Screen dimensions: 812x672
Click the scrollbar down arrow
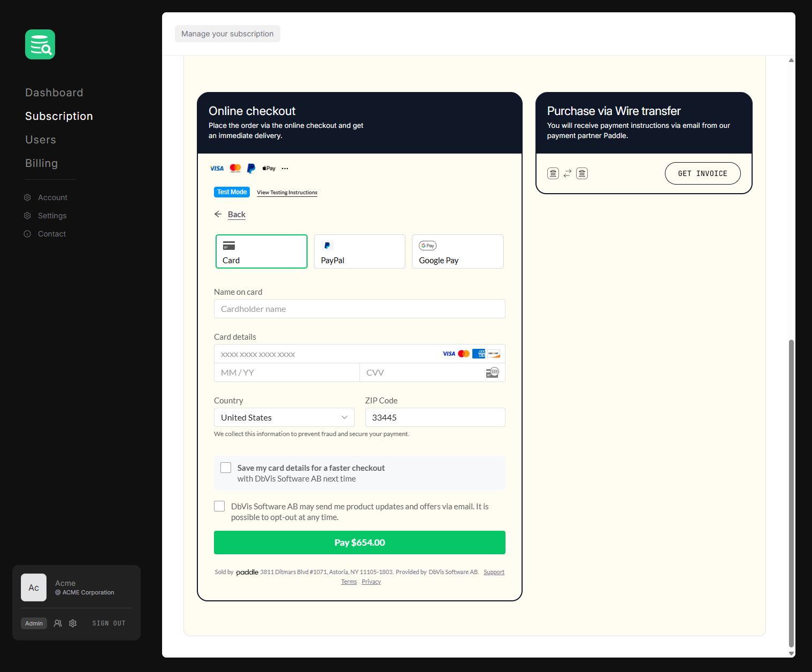pos(791,653)
